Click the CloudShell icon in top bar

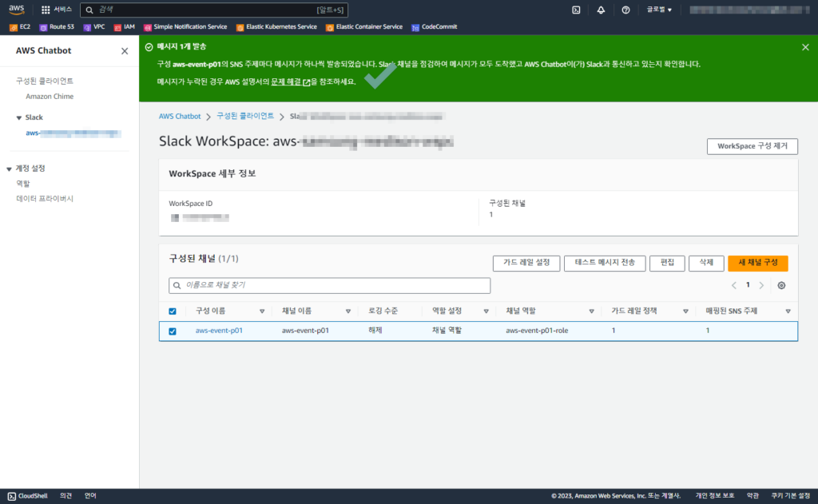(576, 10)
